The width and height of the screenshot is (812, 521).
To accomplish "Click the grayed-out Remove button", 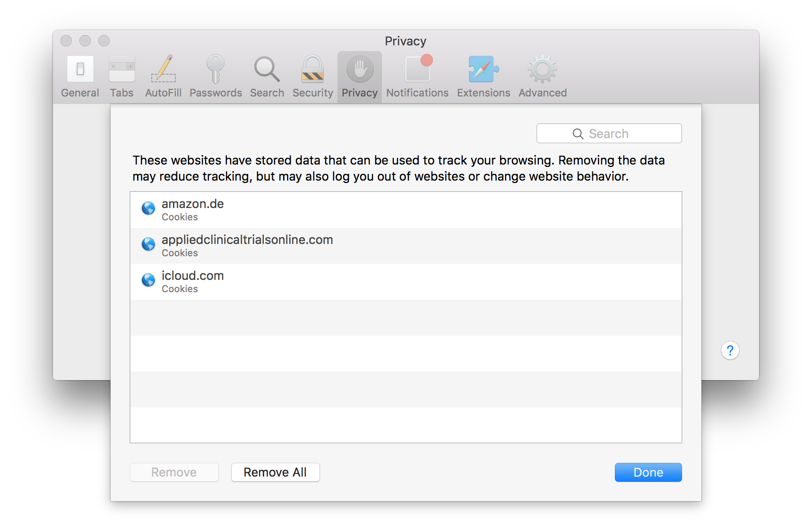I will coord(174,472).
